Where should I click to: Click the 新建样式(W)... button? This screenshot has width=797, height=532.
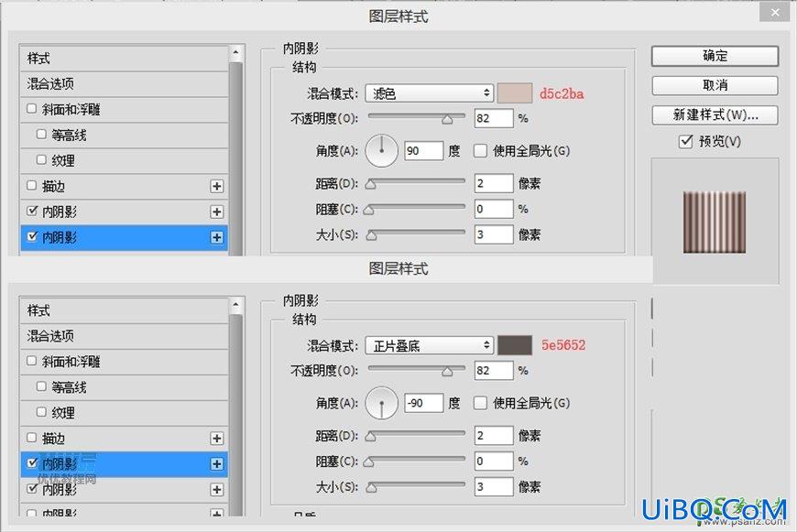point(715,114)
